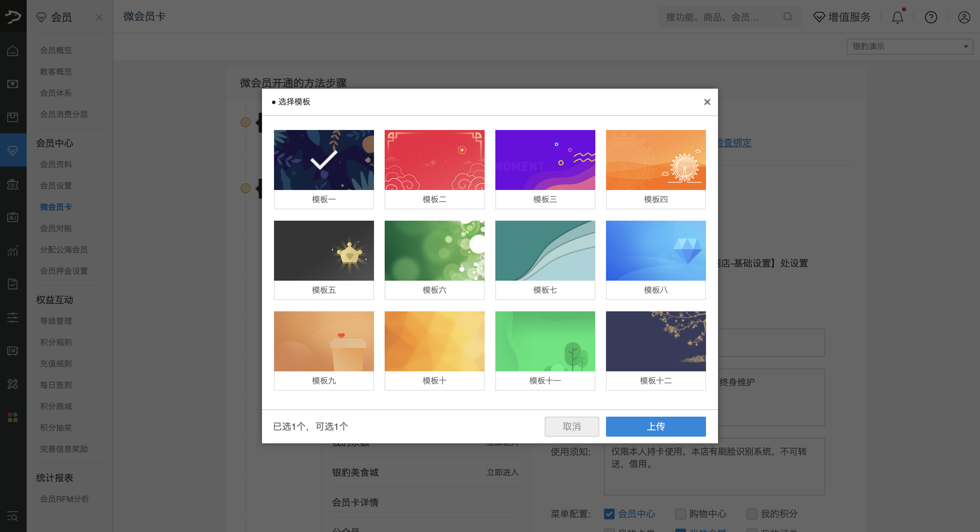Open the notification bell

point(897,17)
